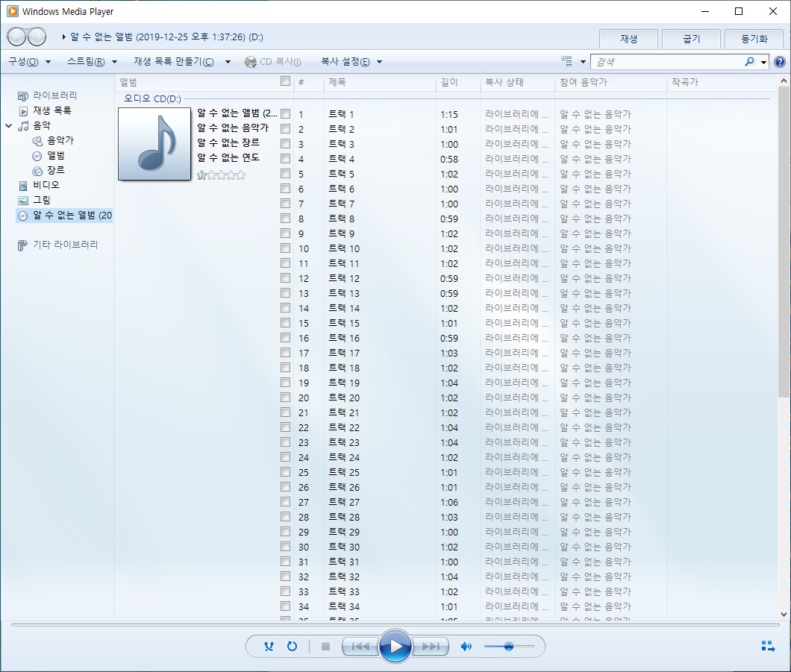
Task: Sort by 참여 음악가 column header
Action: (611, 81)
